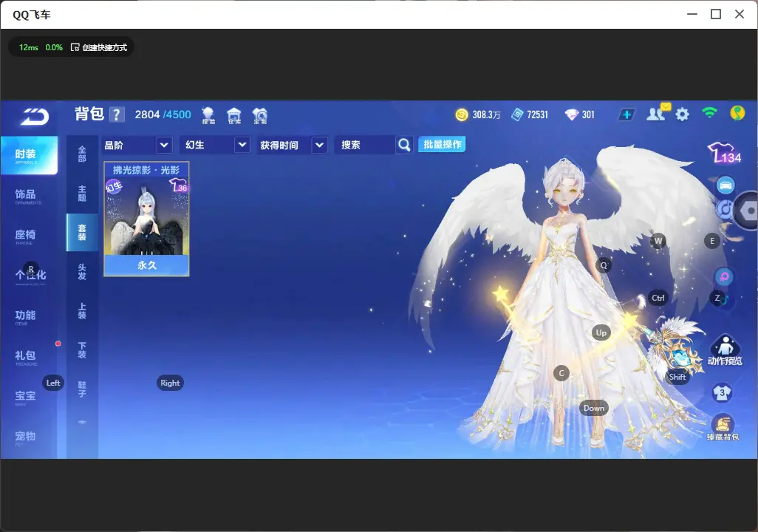Image resolution: width=758 pixels, height=532 pixels.
Task: Click the 幻生 badge on outfit card
Action: pyautogui.click(x=114, y=186)
